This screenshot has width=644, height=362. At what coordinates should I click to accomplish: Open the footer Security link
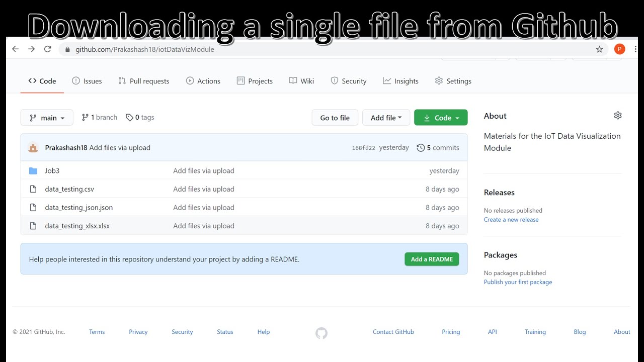point(182,332)
